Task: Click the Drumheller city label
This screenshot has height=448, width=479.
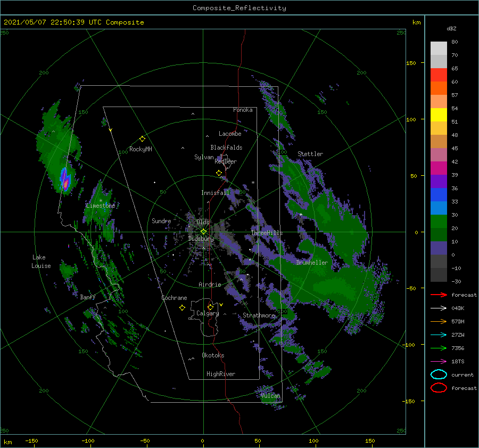Action: point(312,263)
